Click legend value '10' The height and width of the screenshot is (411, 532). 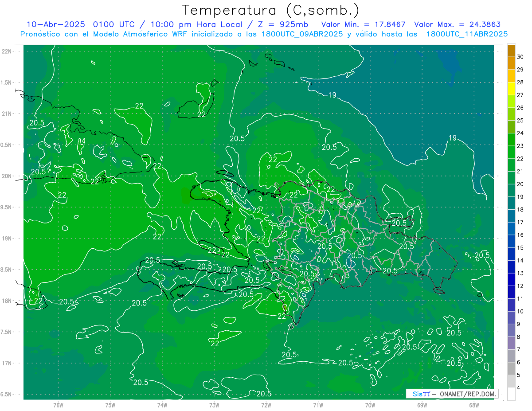[x=520, y=312]
